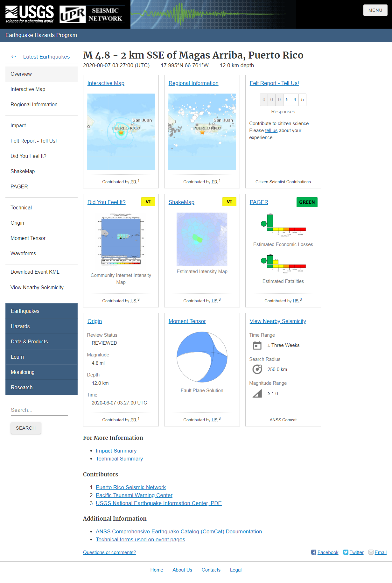
Task: Click the search input field
Action: [x=39, y=410]
